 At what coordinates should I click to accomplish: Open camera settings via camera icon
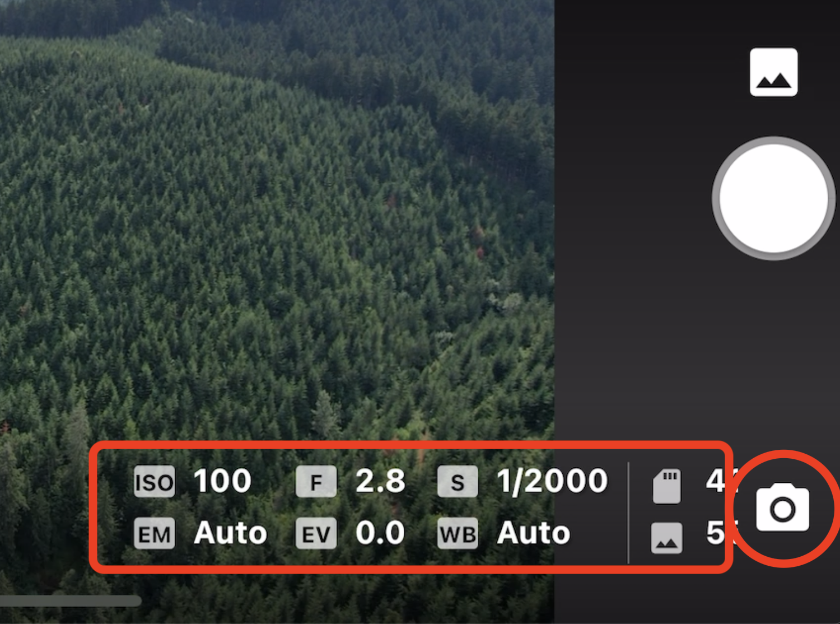782,508
